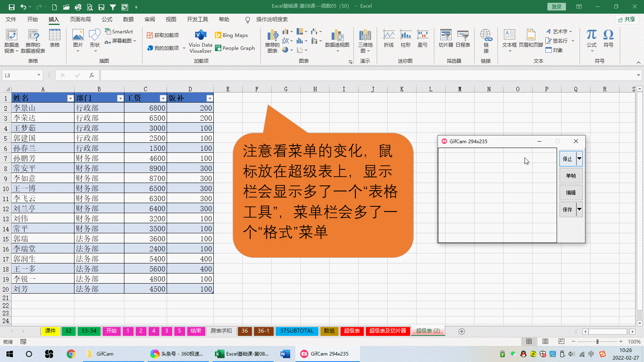The height and width of the screenshot is (362, 644).
Task: Click the zoom slider handle
Action: point(597,341)
